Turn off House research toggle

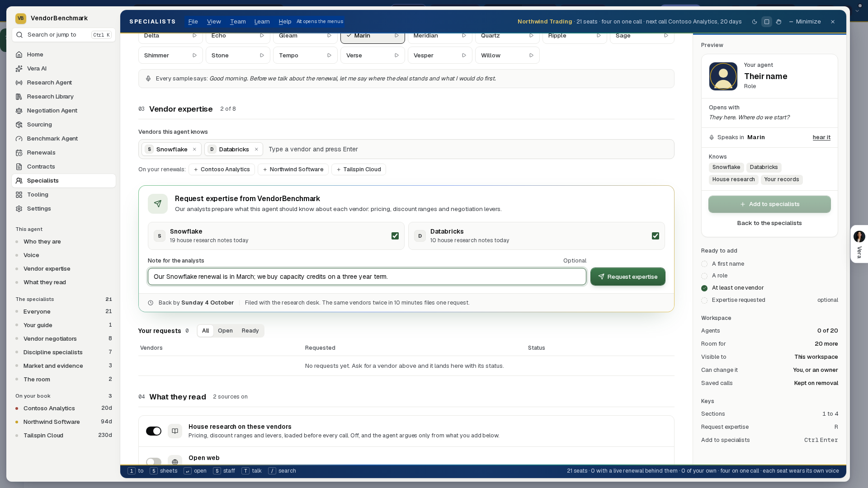coord(154,431)
